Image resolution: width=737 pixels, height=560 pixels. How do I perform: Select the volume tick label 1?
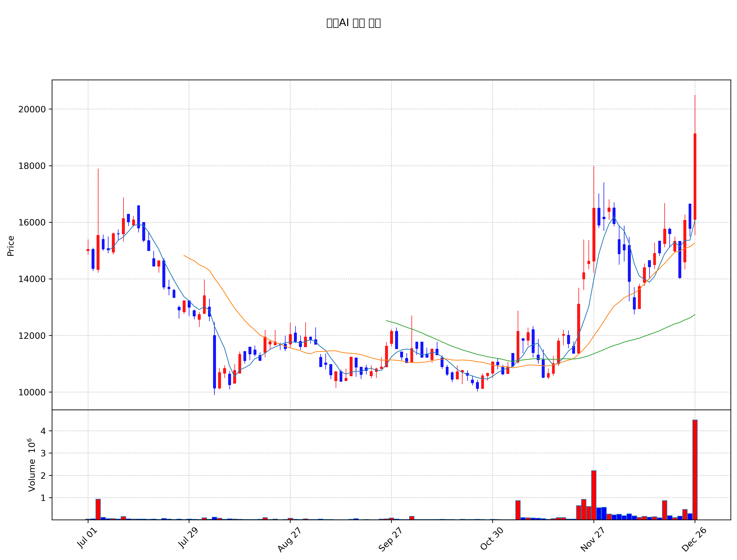pyautogui.click(x=43, y=498)
